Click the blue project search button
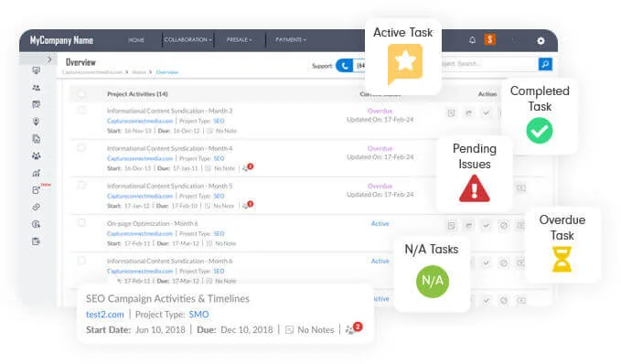Screen dimensions: 621x364 tap(545, 64)
